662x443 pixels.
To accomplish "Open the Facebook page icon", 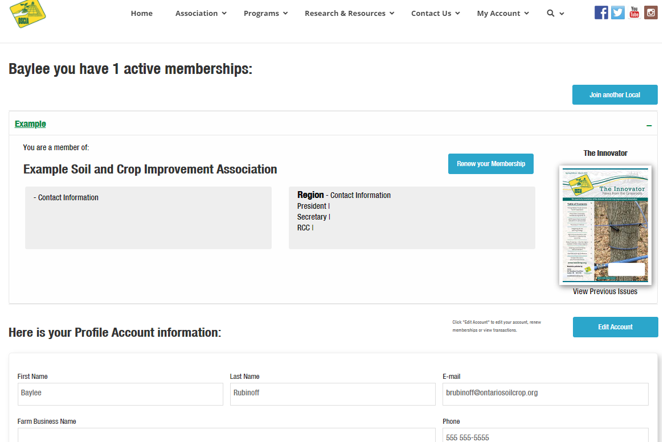I will (x=601, y=13).
